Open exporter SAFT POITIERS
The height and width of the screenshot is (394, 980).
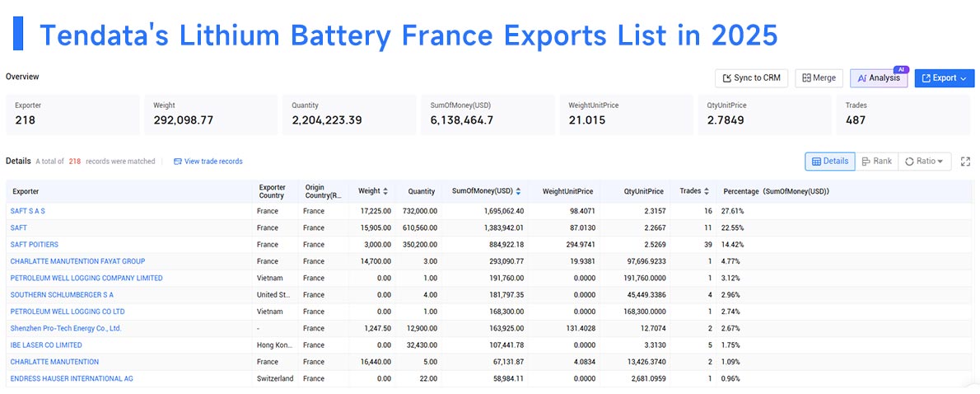pos(35,245)
